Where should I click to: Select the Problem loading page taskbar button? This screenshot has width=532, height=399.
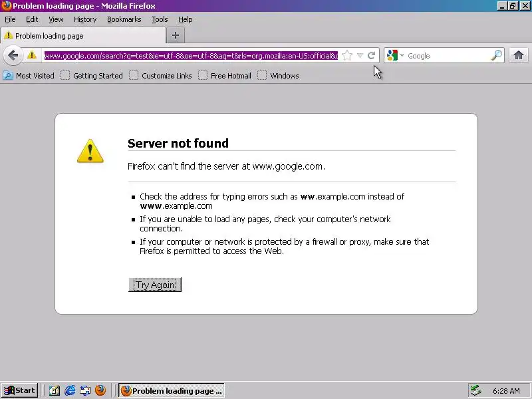coord(172,390)
